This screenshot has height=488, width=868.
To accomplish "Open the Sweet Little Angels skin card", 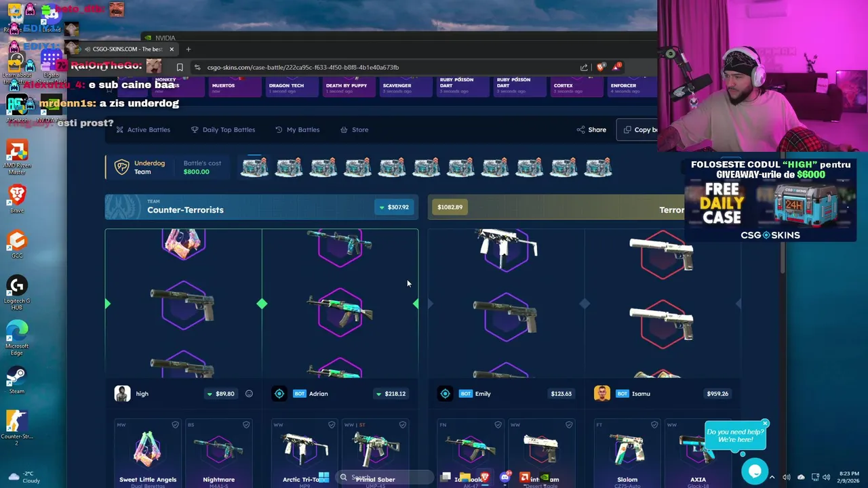I will coord(148,453).
